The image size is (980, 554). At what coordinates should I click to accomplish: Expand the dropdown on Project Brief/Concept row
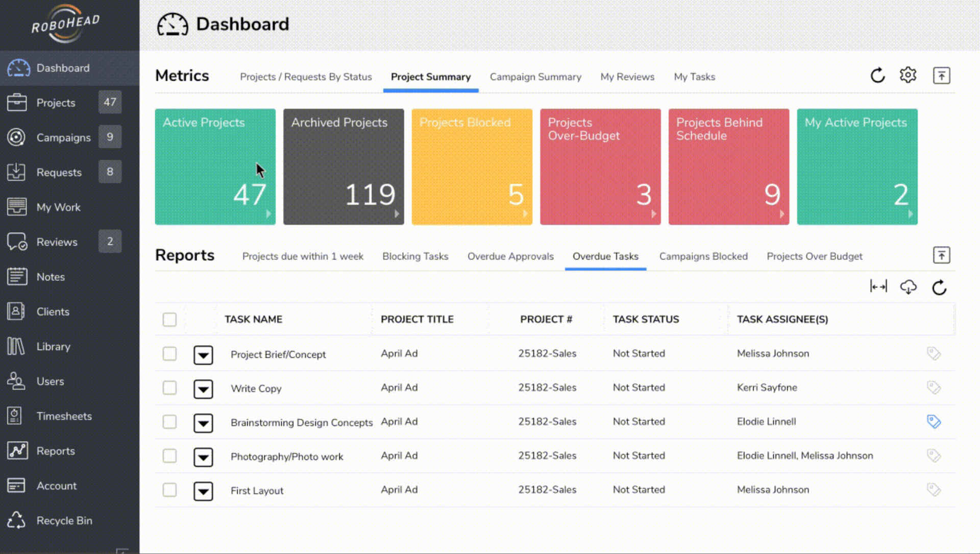click(203, 355)
